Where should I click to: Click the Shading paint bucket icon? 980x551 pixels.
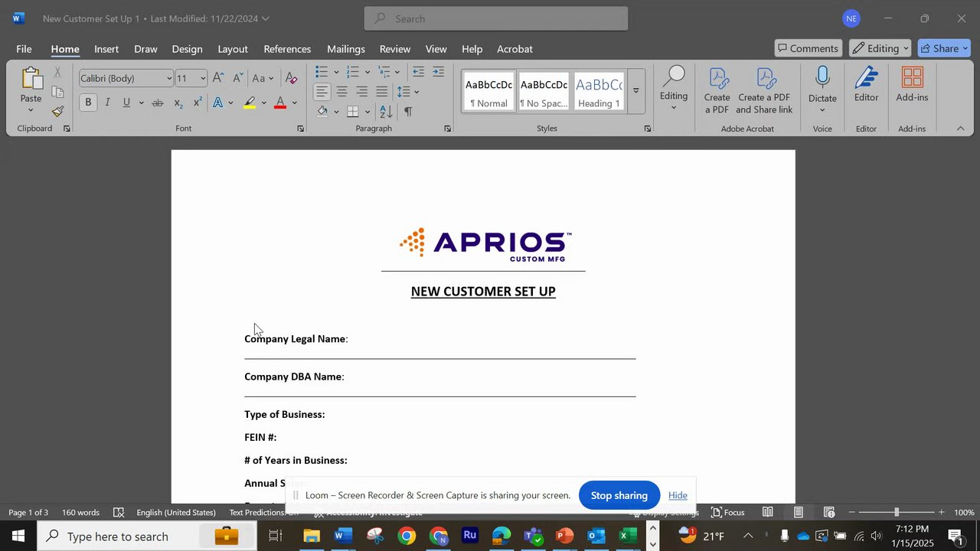[x=322, y=112]
